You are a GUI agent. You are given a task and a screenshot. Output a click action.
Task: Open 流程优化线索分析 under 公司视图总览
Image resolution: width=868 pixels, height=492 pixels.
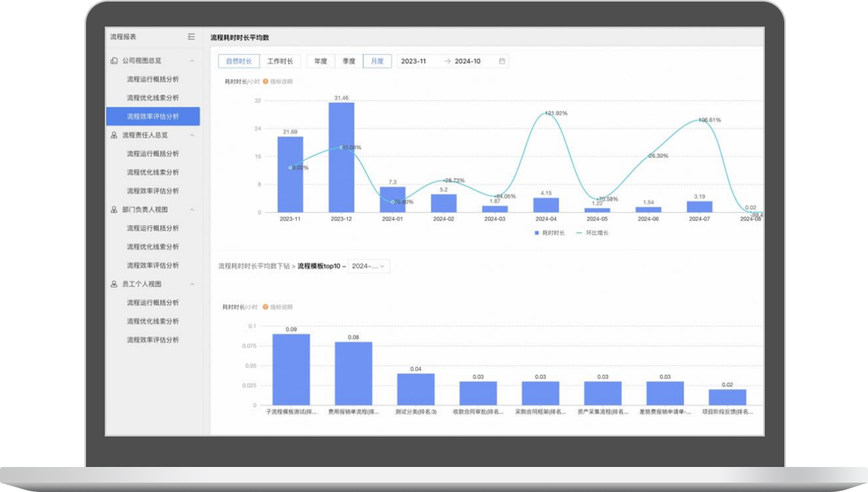pyautogui.click(x=152, y=98)
